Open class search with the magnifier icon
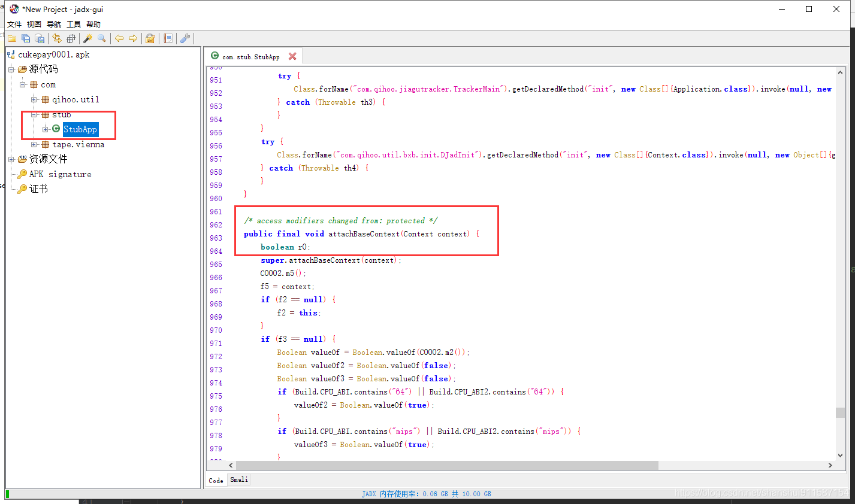855x504 pixels. (x=102, y=38)
